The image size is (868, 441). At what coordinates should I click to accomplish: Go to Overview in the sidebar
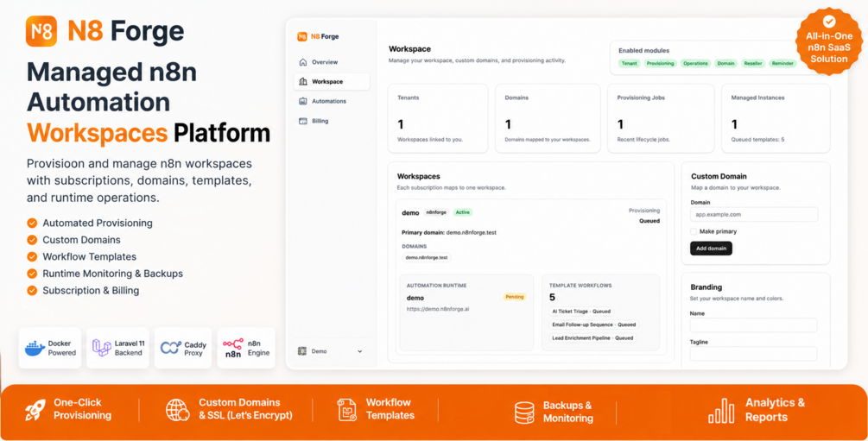coord(332,62)
